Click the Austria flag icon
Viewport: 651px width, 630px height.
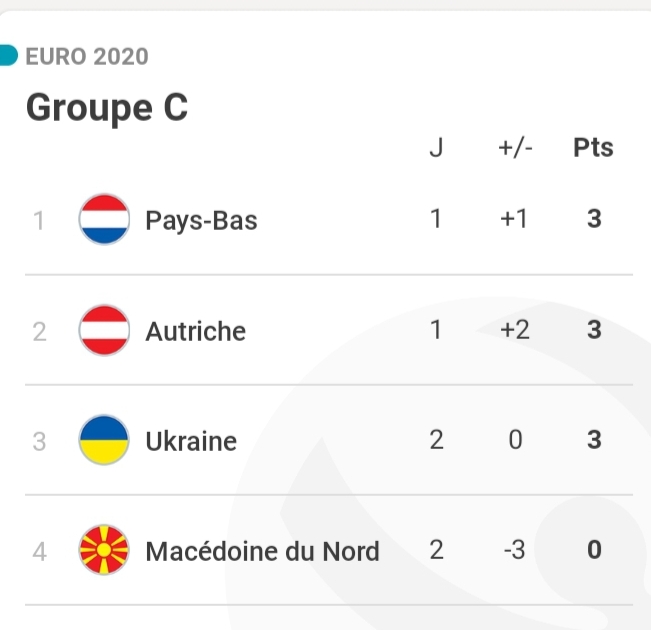click(104, 330)
